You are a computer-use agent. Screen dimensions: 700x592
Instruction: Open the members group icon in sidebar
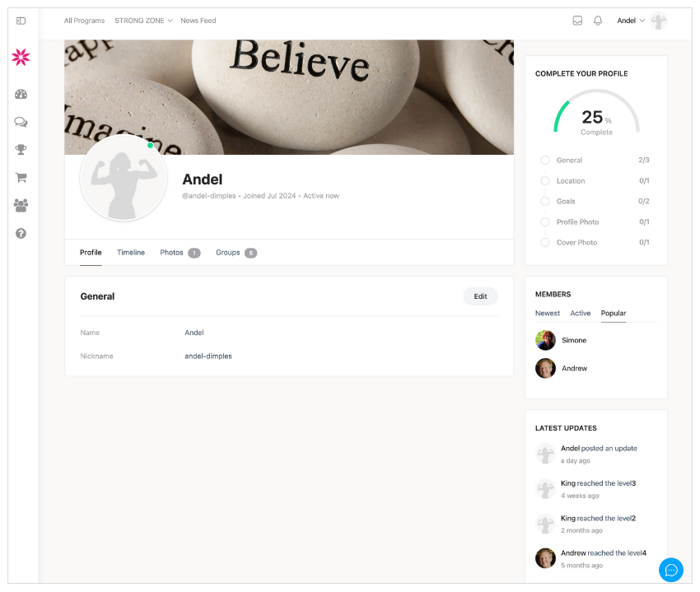point(21,205)
